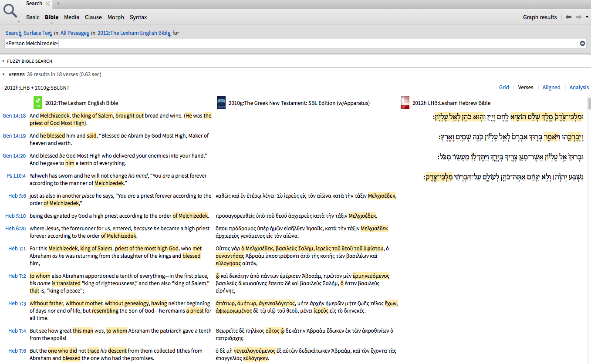Open the All Passages range dropdown
The width and height of the screenshot is (591, 364).
tap(74, 33)
